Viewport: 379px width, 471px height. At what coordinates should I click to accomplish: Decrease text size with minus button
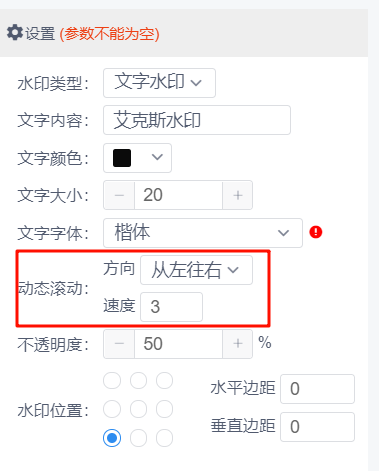point(119,195)
